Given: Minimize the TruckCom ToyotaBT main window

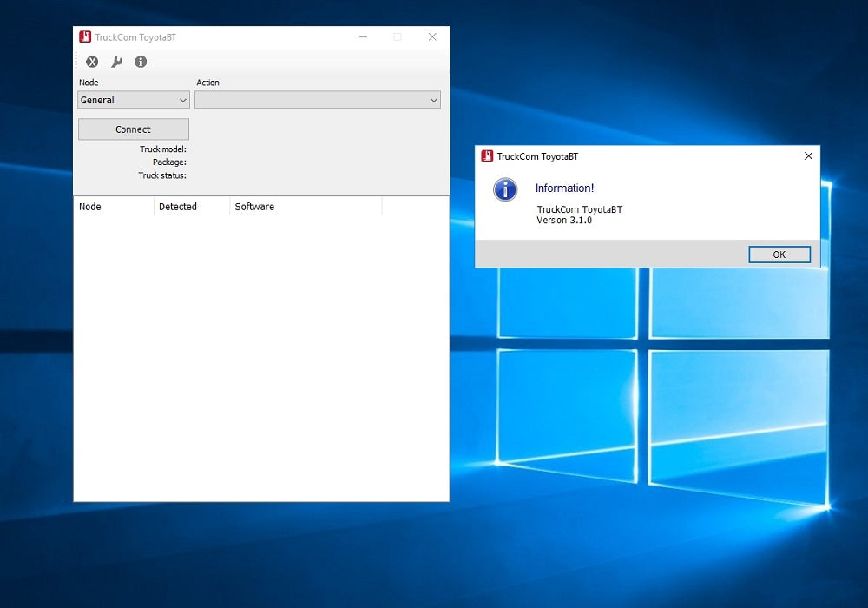Looking at the screenshot, I should click(x=363, y=37).
